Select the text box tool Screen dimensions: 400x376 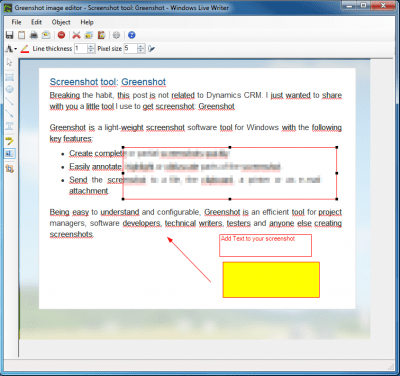tap(10, 126)
